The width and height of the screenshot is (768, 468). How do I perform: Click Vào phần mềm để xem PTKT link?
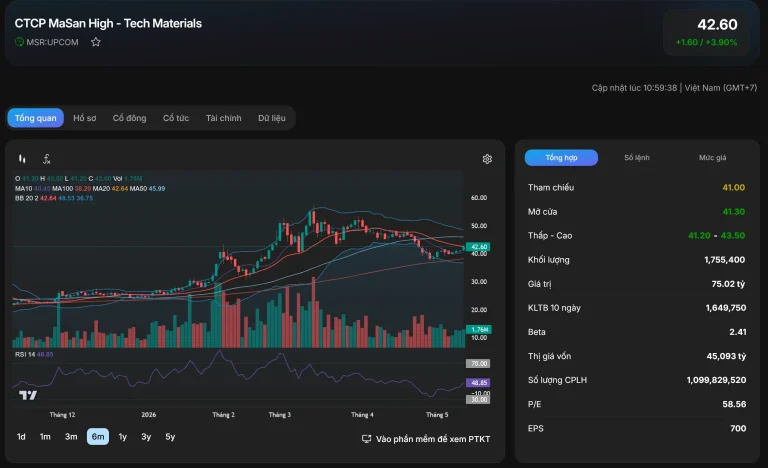coord(433,439)
